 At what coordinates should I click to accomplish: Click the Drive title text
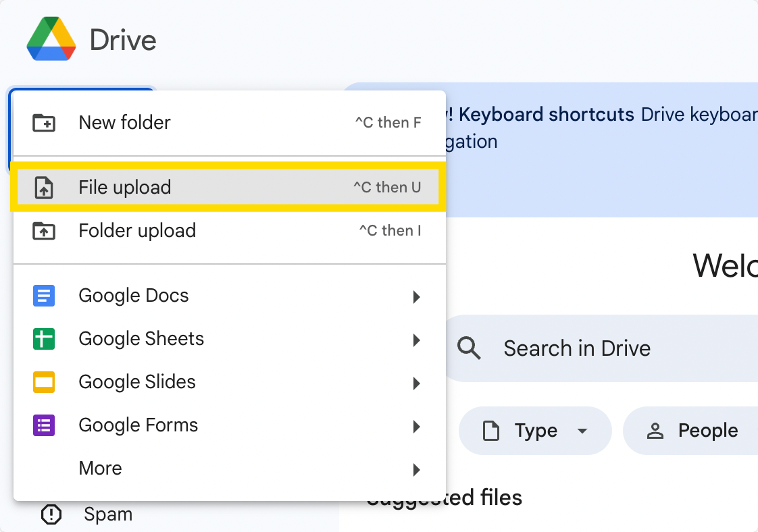[123, 40]
